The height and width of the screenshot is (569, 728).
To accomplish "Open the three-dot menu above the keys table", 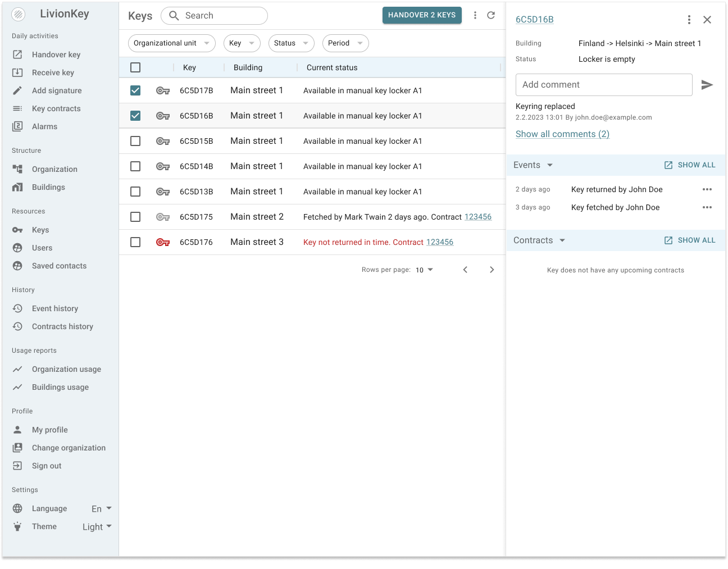I will click(475, 15).
